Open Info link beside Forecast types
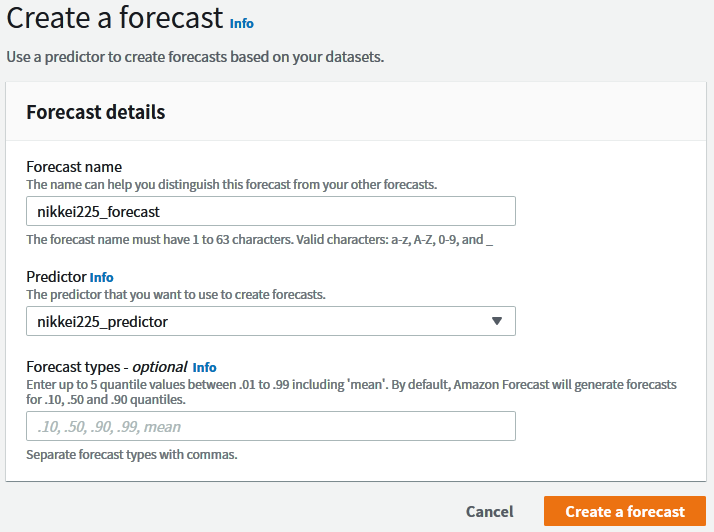714x532 pixels. (x=204, y=367)
